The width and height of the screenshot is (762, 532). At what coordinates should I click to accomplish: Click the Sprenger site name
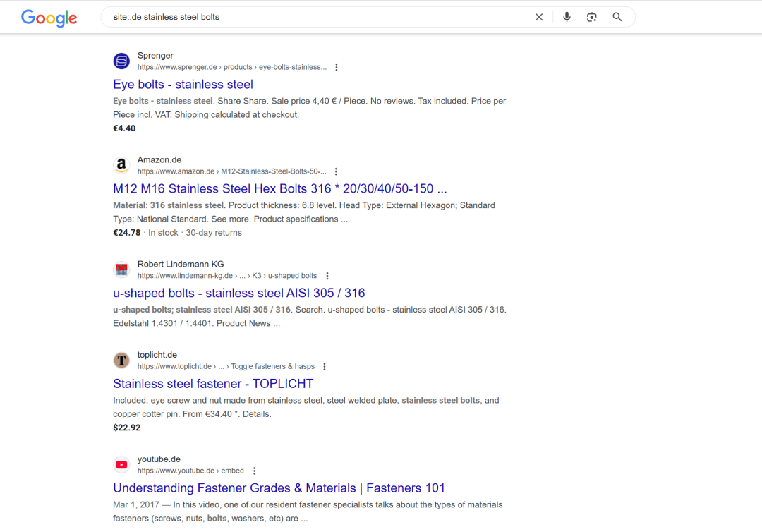[155, 55]
